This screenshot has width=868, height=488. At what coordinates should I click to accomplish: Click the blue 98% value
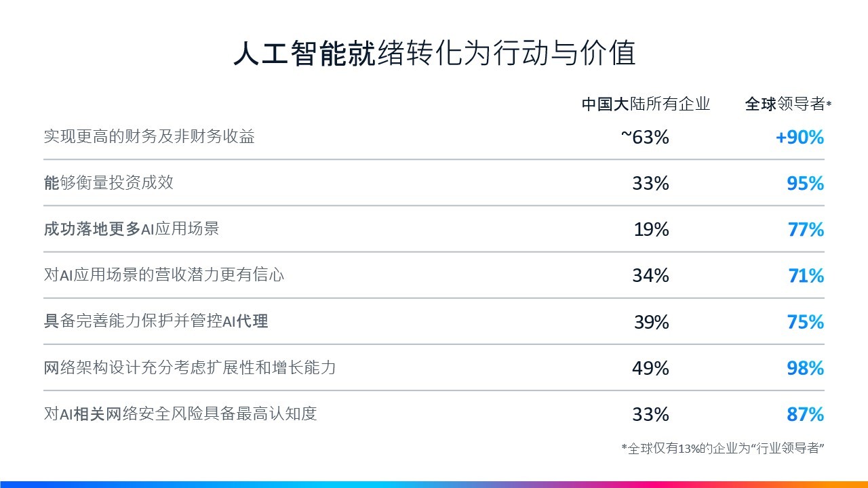pyautogui.click(x=805, y=367)
